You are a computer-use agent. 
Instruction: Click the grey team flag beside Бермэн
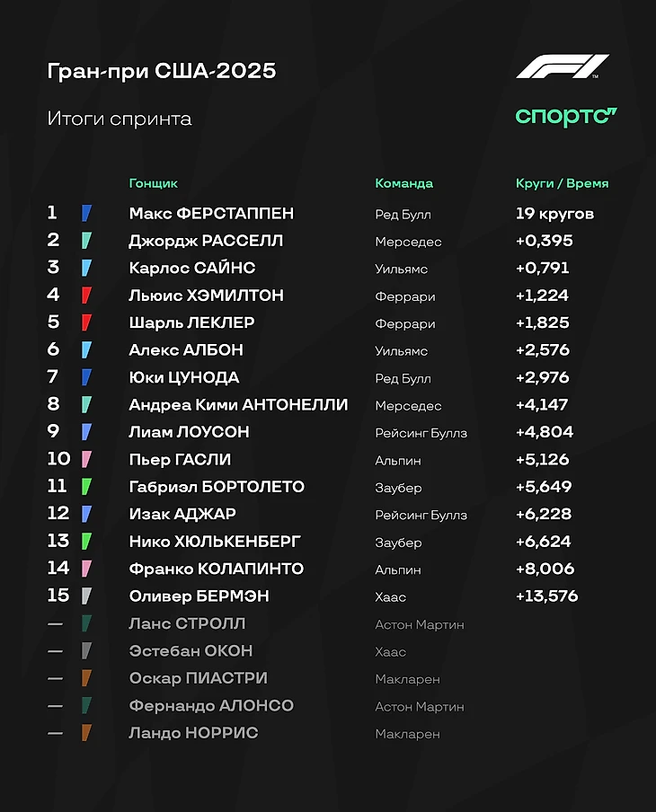click(86, 596)
